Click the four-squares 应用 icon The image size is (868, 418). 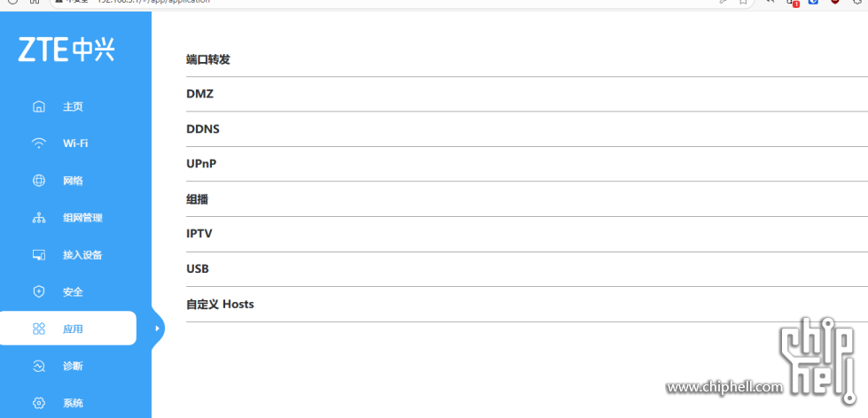tap(39, 329)
